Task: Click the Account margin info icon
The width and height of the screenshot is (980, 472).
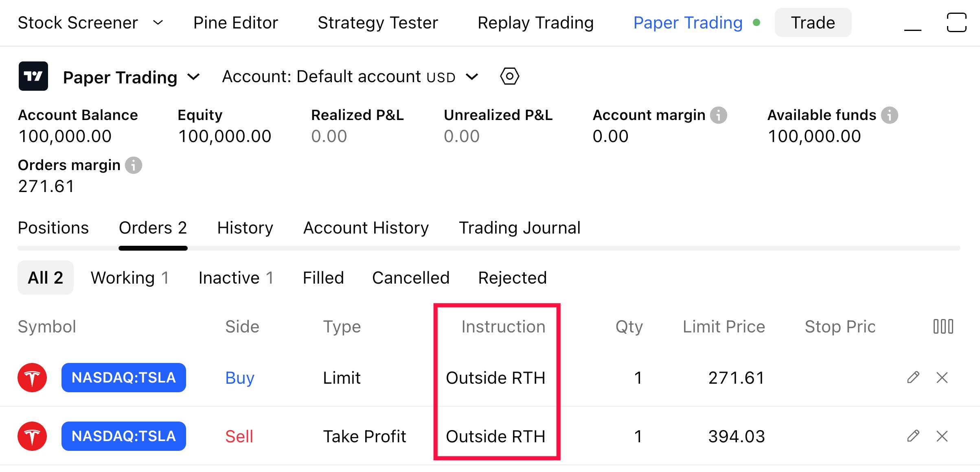Action: [719, 115]
